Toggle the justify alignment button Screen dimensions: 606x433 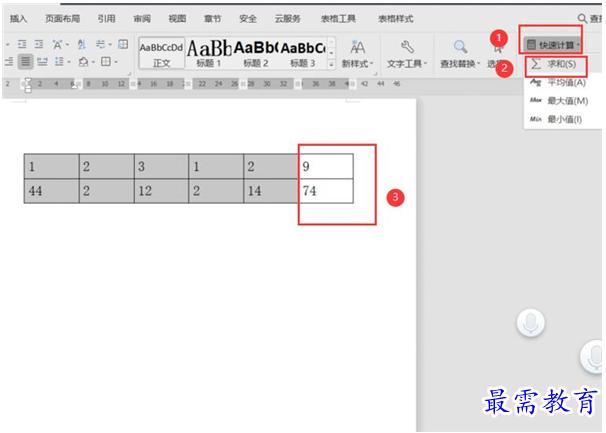click(x=26, y=61)
